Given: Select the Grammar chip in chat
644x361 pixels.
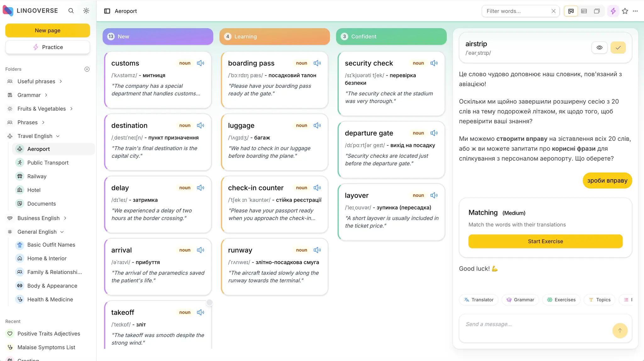Looking at the screenshot, I should (x=520, y=300).
